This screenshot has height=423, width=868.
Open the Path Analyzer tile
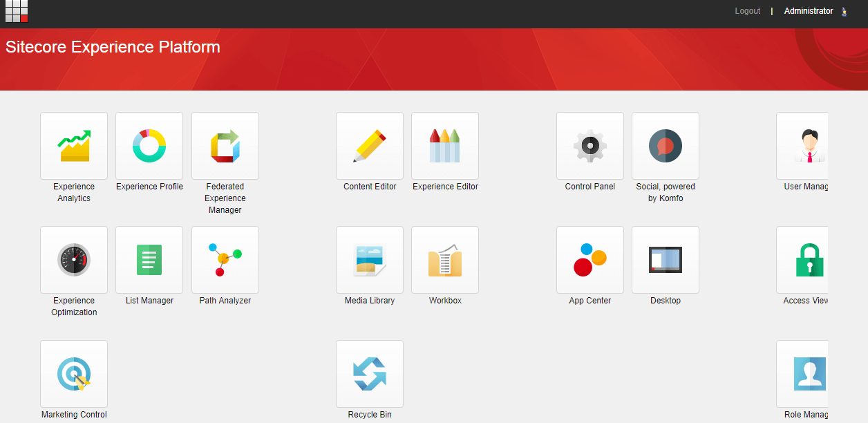coord(225,260)
